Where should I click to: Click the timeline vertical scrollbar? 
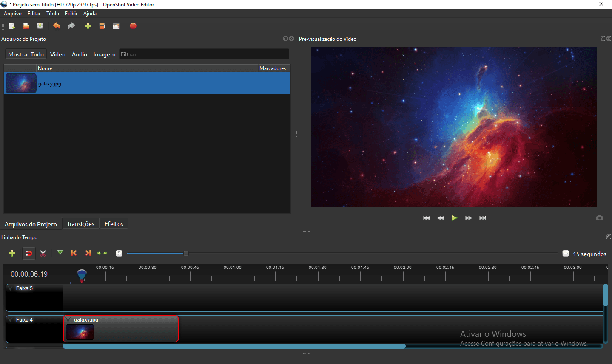(606, 295)
